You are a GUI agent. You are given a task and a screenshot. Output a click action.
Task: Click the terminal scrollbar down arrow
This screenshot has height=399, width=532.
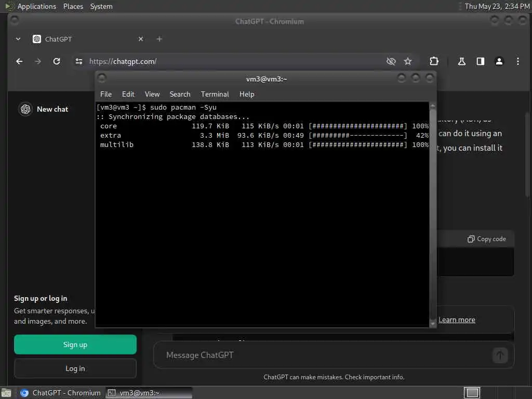[433, 324]
